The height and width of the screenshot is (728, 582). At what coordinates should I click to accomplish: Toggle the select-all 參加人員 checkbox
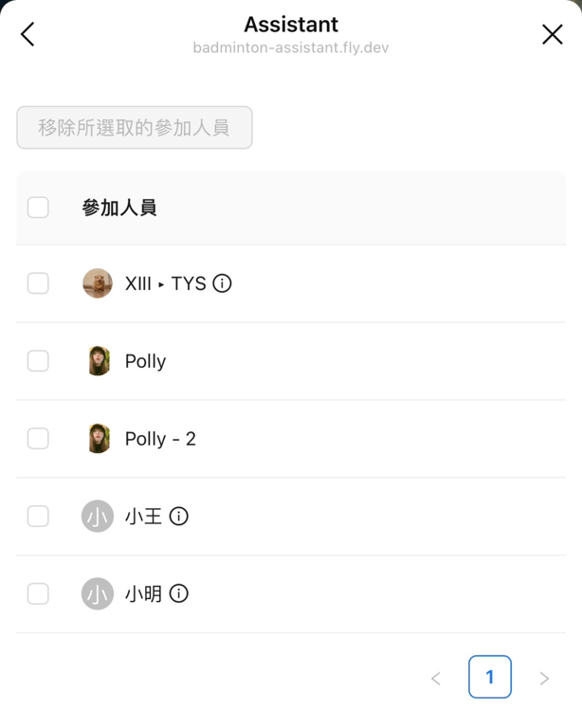(38, 207)
